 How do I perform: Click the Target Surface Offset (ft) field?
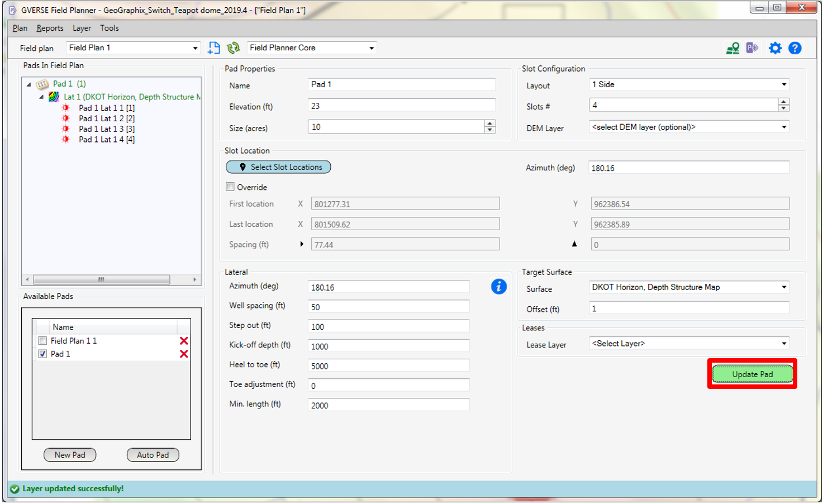[689, 308]
